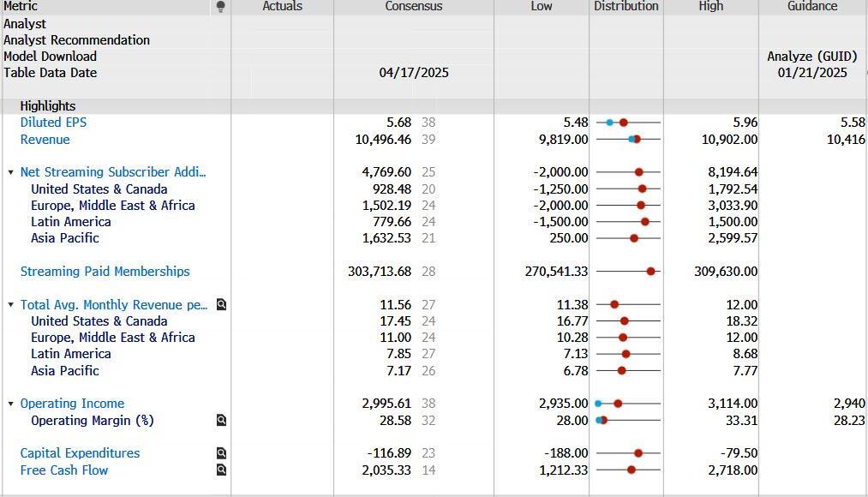Image resolution: width=868 pixels, height=497 pixels.
Task: Open the Diluted EPS metric link
Action: (x=53, y=123)
